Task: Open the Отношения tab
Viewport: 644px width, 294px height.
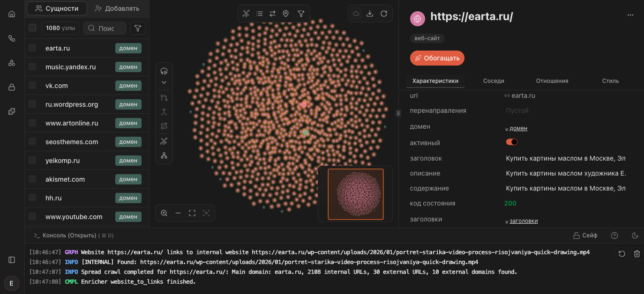Action: tap(552, 81)
